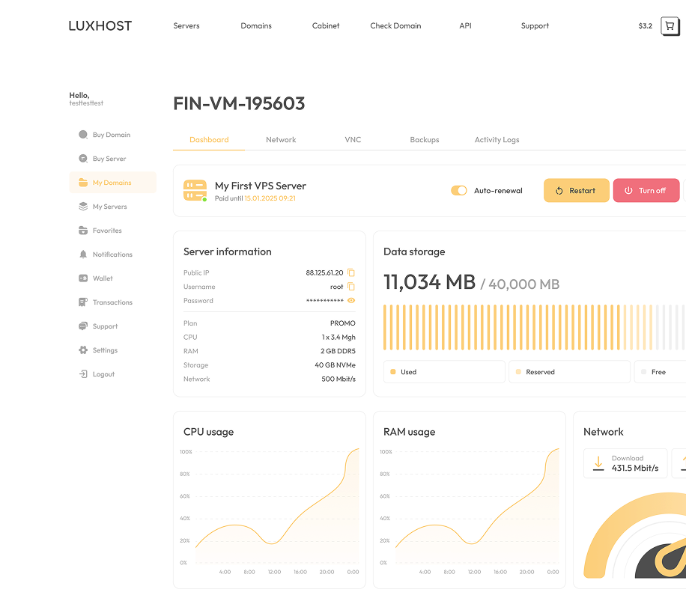Reveal the server password
This screenshot has width=686, height=616.
point(351,301)
